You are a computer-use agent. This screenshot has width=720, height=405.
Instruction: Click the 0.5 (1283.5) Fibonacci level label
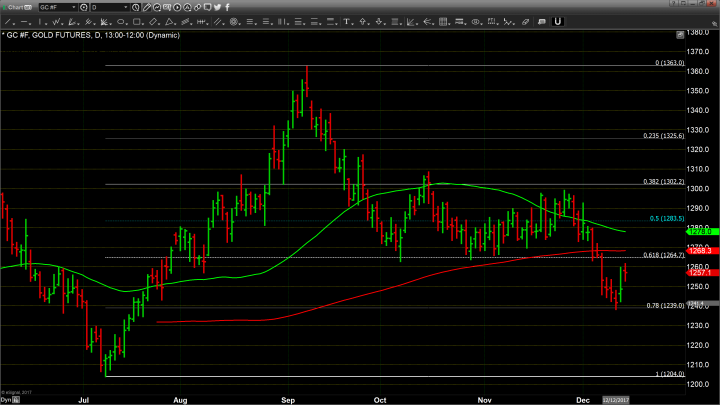click(666, 218)
